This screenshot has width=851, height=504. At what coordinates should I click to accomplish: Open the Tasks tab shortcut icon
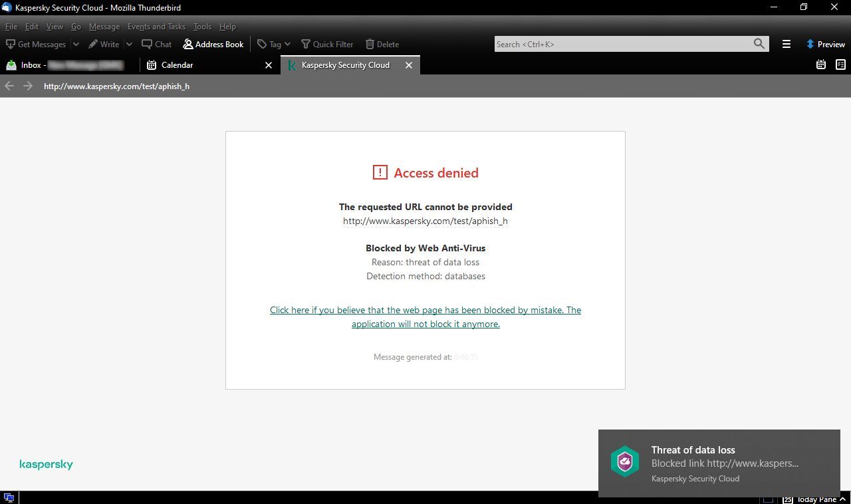[x=840, y=64]
